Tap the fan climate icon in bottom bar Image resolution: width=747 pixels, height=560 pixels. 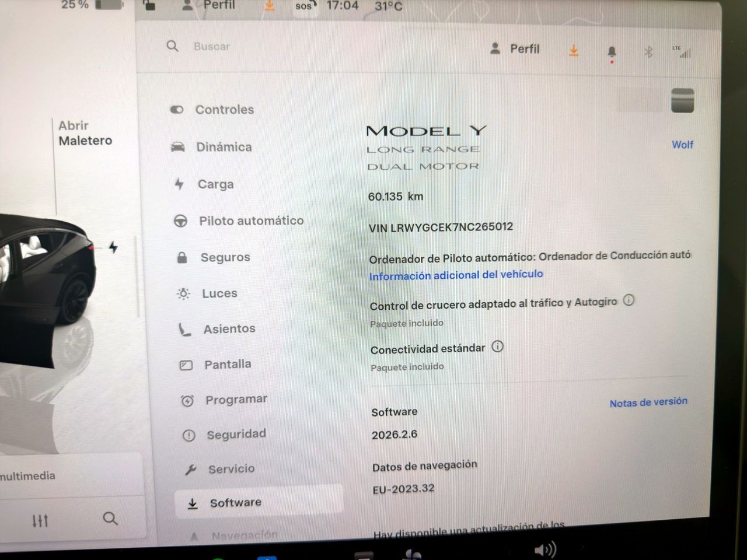pyautogui.click(x=413, y=554)
